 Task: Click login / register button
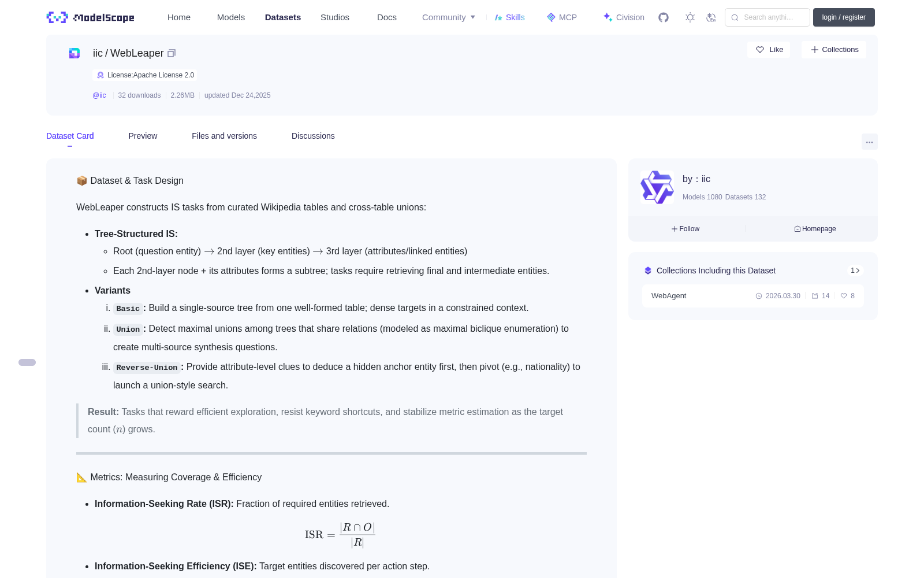(x=844, y=17)
